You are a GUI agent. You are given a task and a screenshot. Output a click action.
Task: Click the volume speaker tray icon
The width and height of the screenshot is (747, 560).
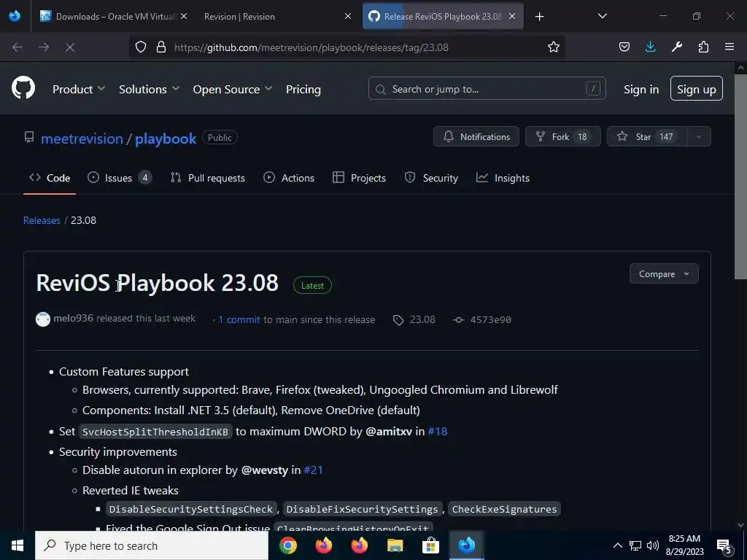pyautogui.click(x=653, y=545)
